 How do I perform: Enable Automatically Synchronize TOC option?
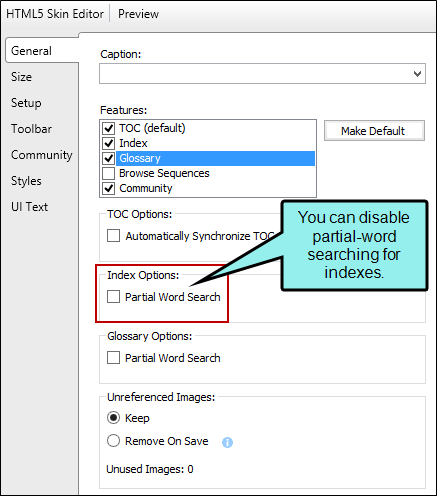point(113,236)
